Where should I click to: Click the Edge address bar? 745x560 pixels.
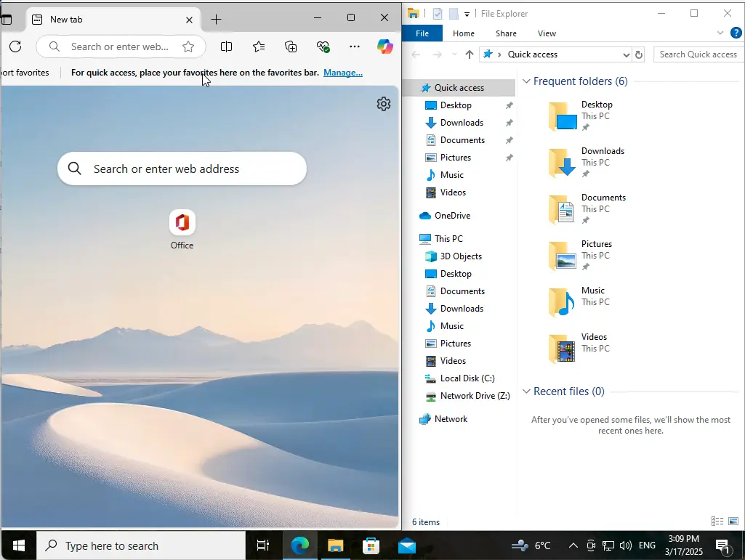[120, 46]
